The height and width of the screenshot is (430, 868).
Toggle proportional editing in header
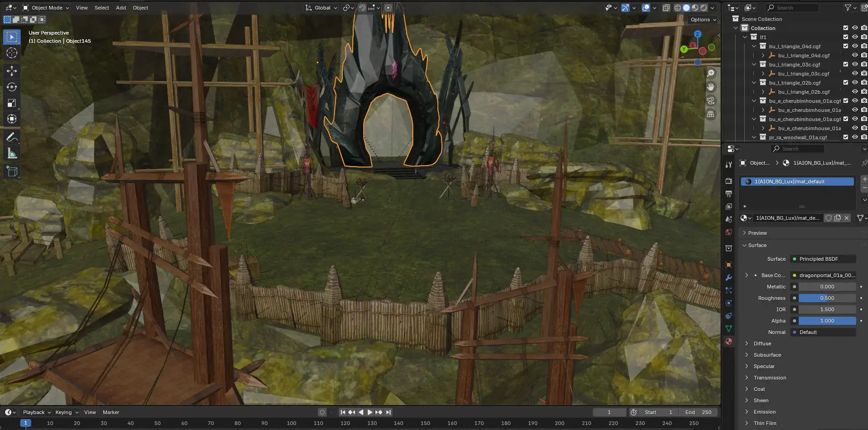tap(388, 8)
